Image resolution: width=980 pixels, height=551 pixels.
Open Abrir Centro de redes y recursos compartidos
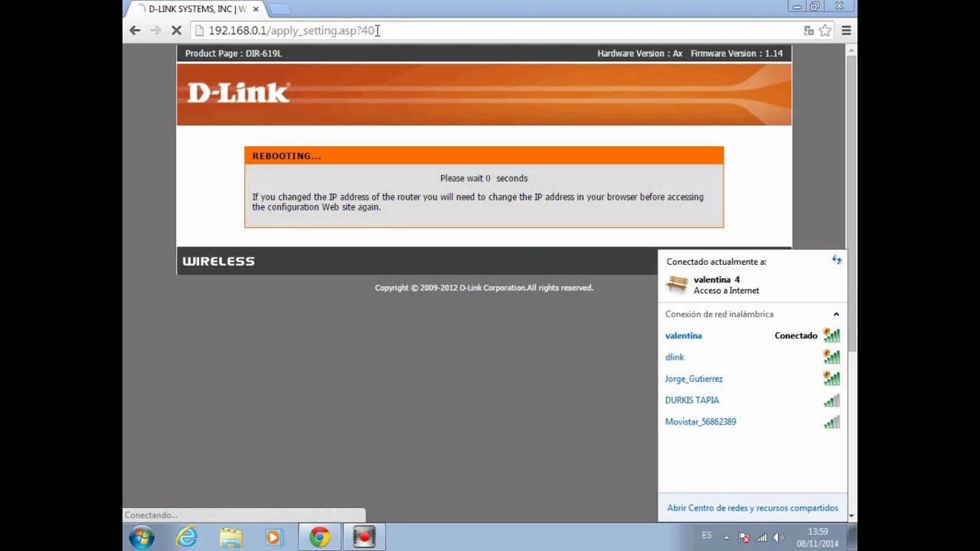tap(753, 508)
